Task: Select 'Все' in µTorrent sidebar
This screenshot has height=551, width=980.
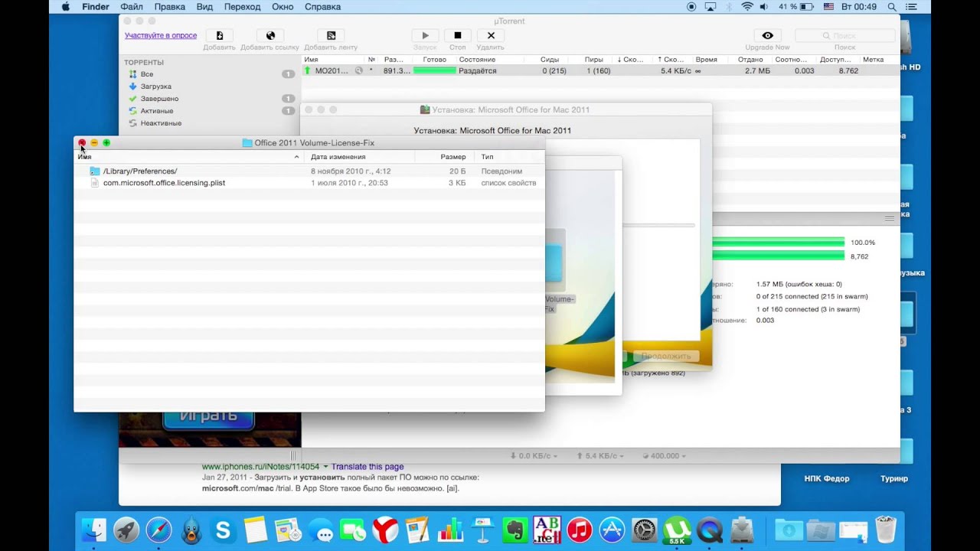Action: point(147,74)
